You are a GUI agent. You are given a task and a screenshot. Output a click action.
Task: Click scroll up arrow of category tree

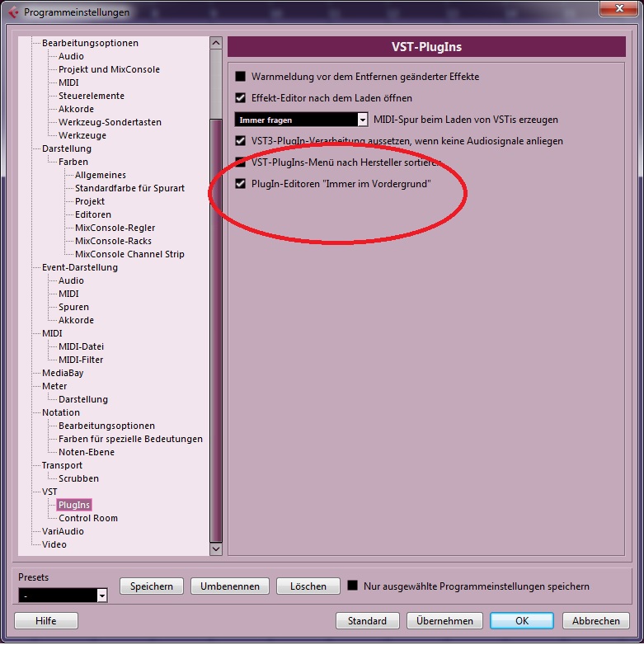[x=216, y=43]
